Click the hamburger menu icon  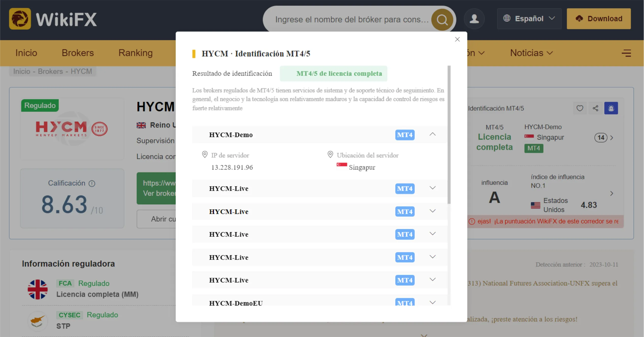coord(626,53)
